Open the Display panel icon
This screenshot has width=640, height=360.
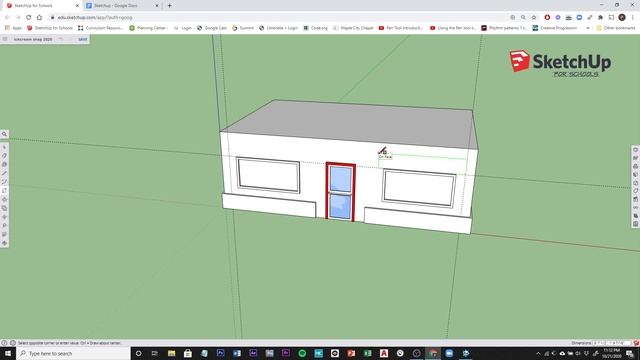coord(636,207)
